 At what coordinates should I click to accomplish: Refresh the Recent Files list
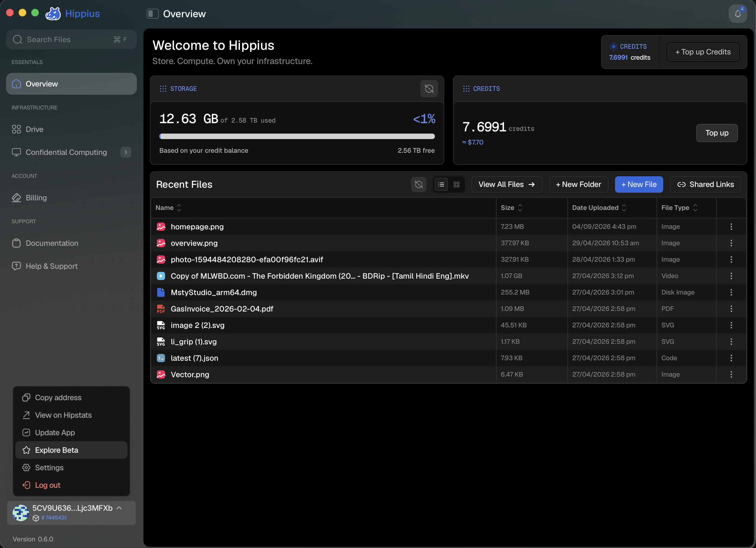click(419, 184)
